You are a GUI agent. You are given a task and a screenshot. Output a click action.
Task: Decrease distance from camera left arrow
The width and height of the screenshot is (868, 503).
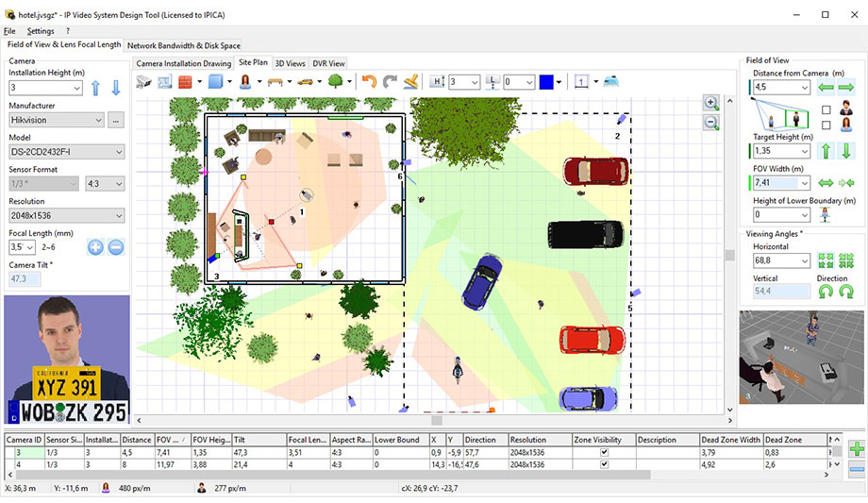coord(826,87)
